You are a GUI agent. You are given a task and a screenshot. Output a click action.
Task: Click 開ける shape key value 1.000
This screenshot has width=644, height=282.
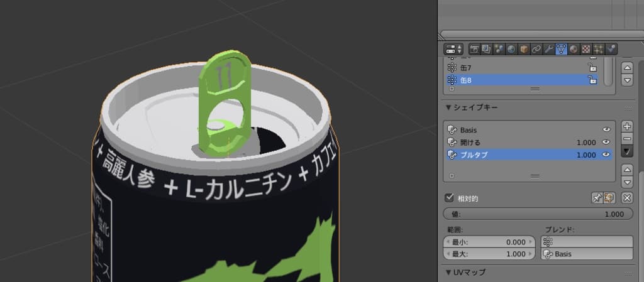(x=586, y=143)
